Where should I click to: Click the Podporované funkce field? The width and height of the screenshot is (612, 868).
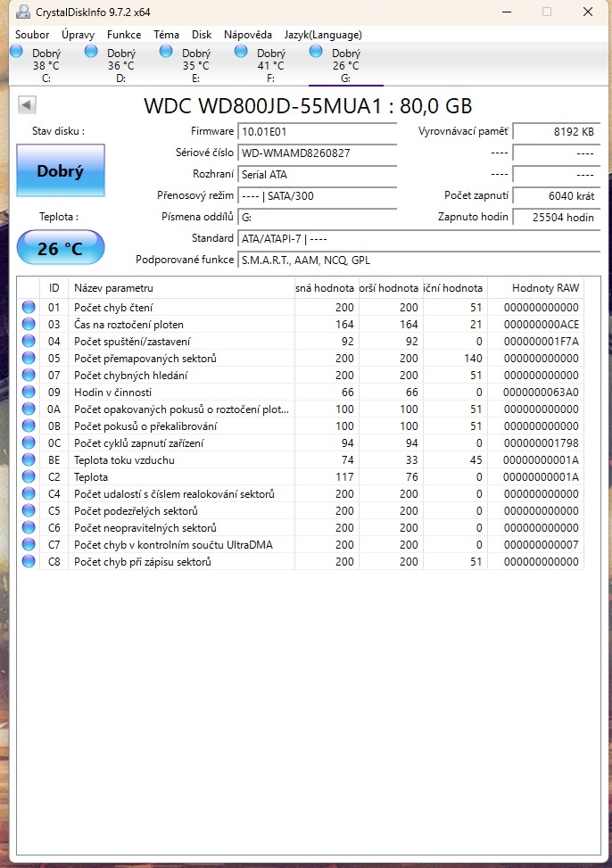pos(418,260)
